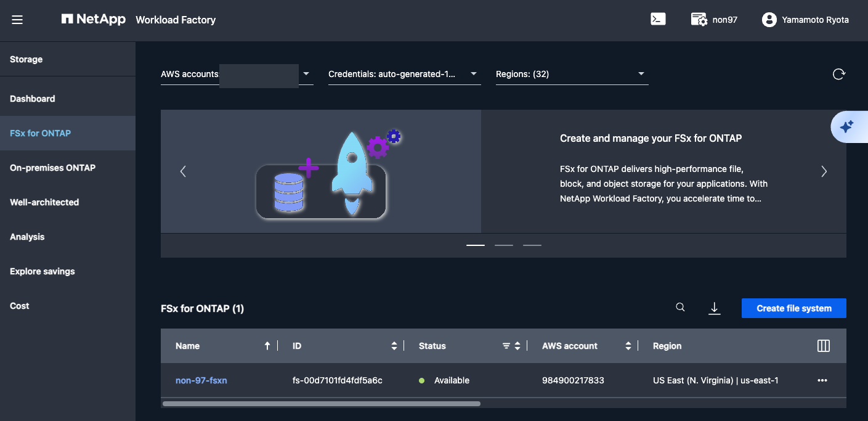868x421 pixels.
Task: Search the FSx for ONTAP table
Action: (x=680, y=308)
